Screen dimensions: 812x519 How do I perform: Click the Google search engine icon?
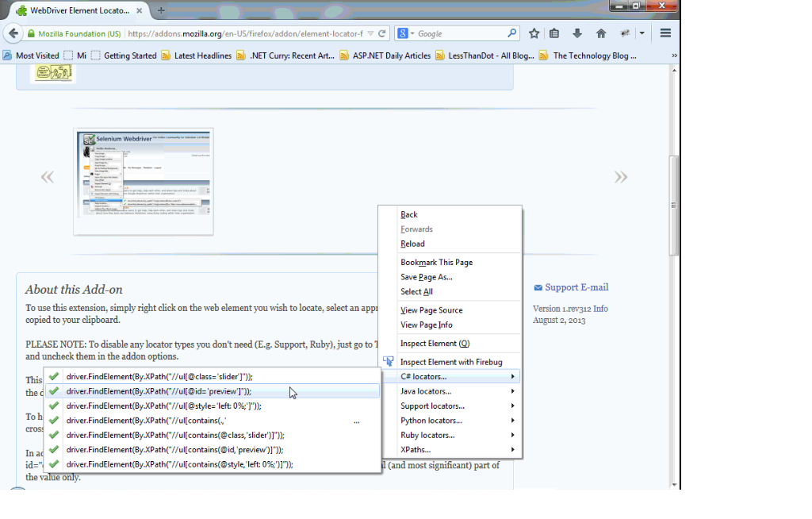point(402,33)
